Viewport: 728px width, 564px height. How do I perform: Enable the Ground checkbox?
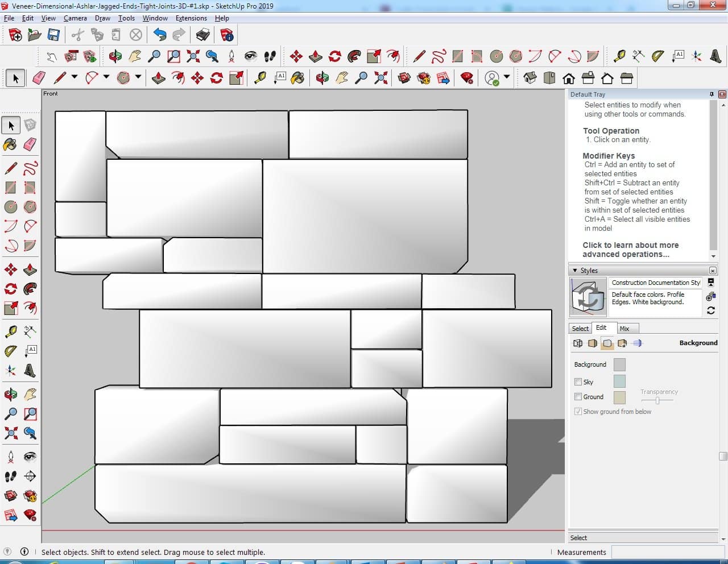tap(578, 397)
